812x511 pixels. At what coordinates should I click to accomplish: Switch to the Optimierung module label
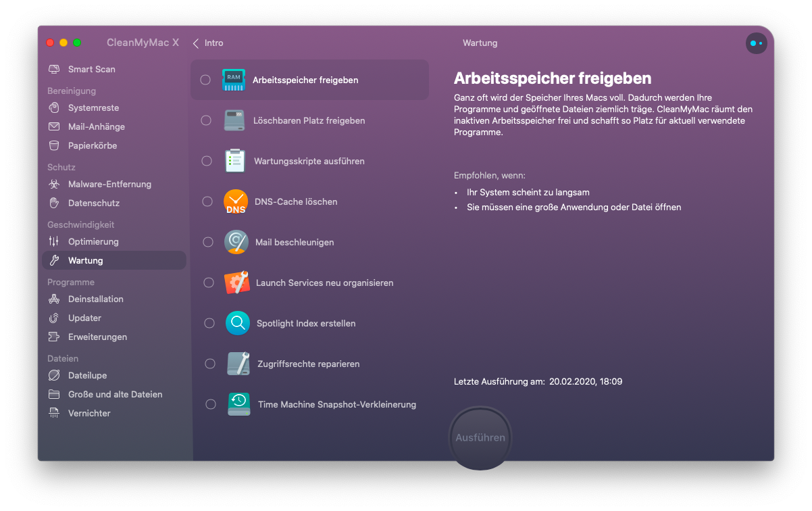pyautogui.click(x=93, y=241)
